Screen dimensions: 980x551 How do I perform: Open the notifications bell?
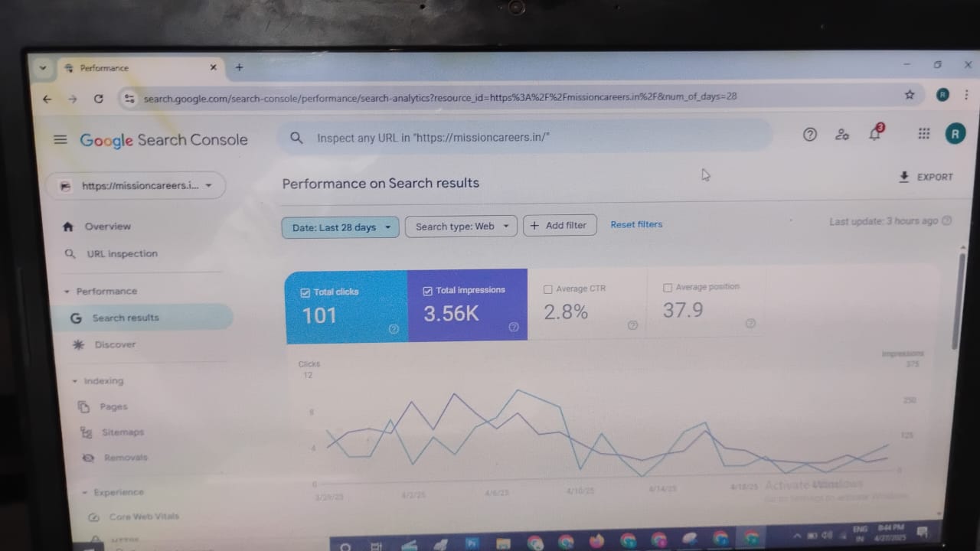point(874,134)
